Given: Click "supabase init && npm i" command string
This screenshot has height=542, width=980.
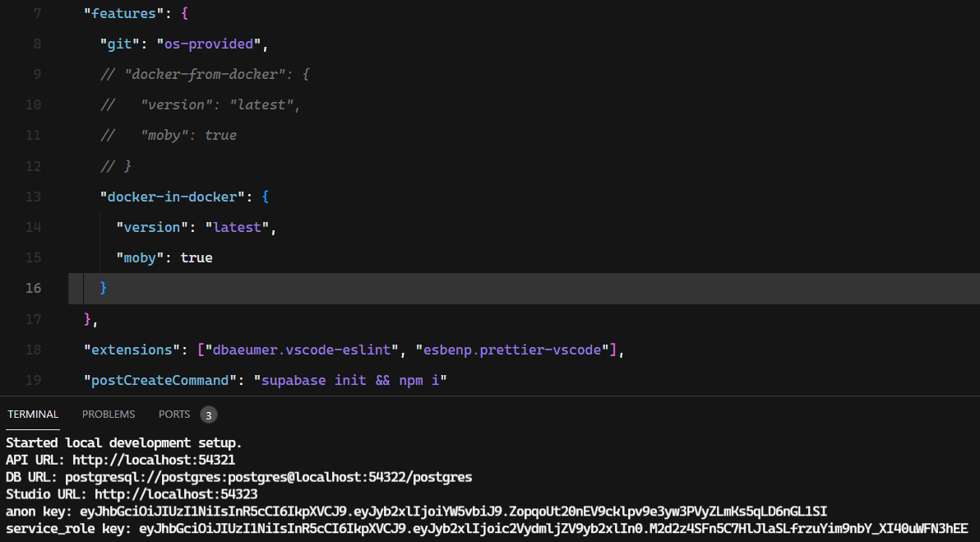Looking at the screenshot, I should pyautogui.click(x=350, y=381).
